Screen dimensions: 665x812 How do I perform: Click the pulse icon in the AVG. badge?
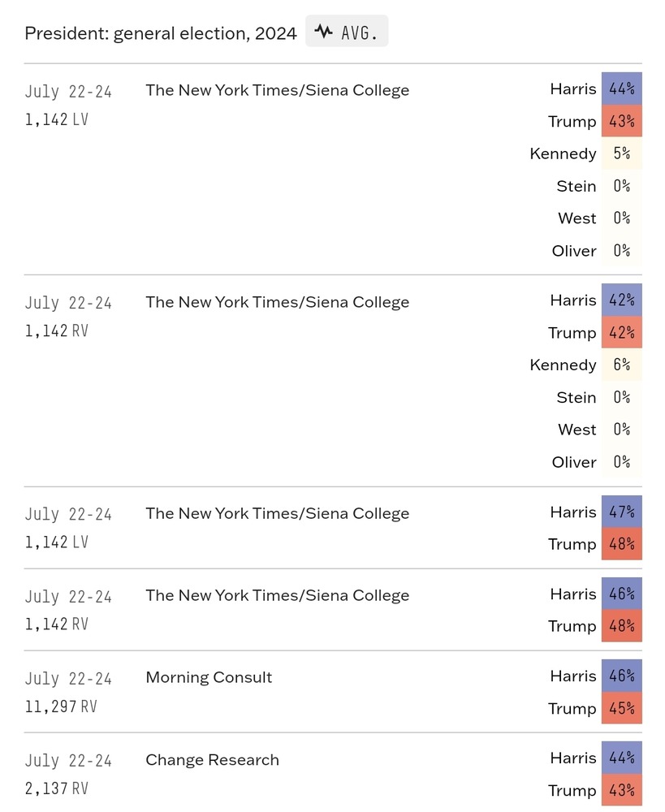click(x=324, y=32)
